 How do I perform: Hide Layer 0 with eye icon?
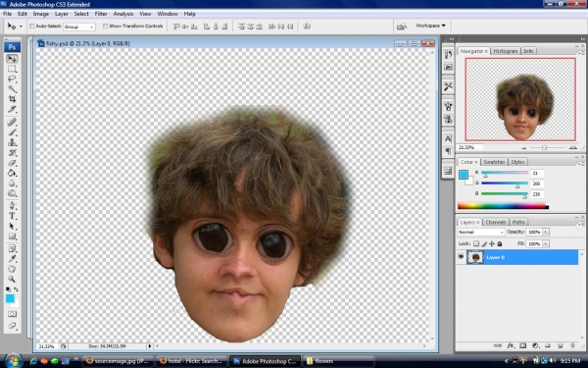461,257
